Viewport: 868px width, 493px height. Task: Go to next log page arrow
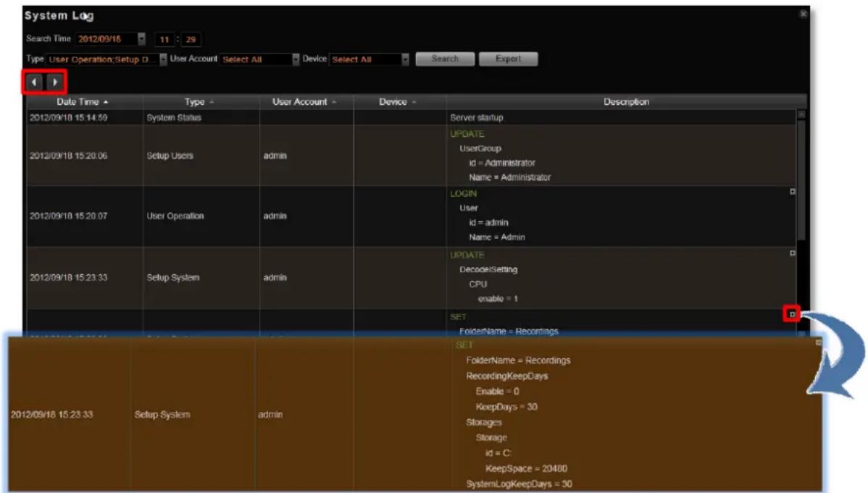pos(55,82)
